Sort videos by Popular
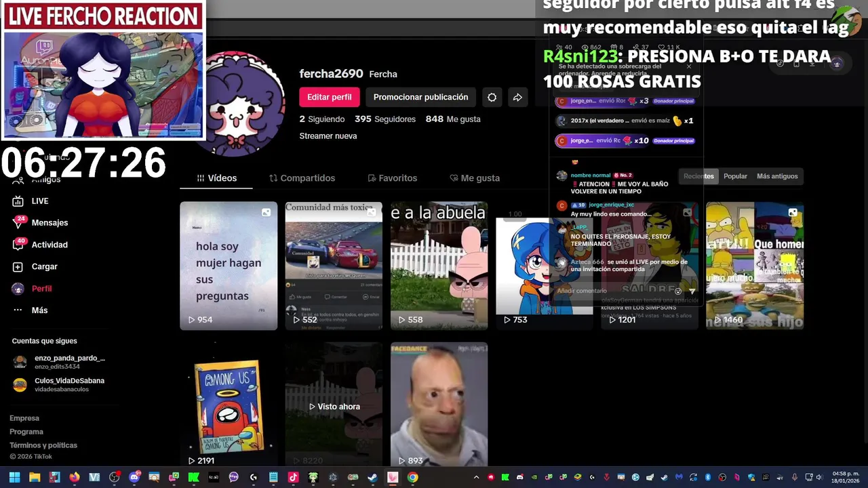Viewport: 868px width, 488px height. pos(735,176)
